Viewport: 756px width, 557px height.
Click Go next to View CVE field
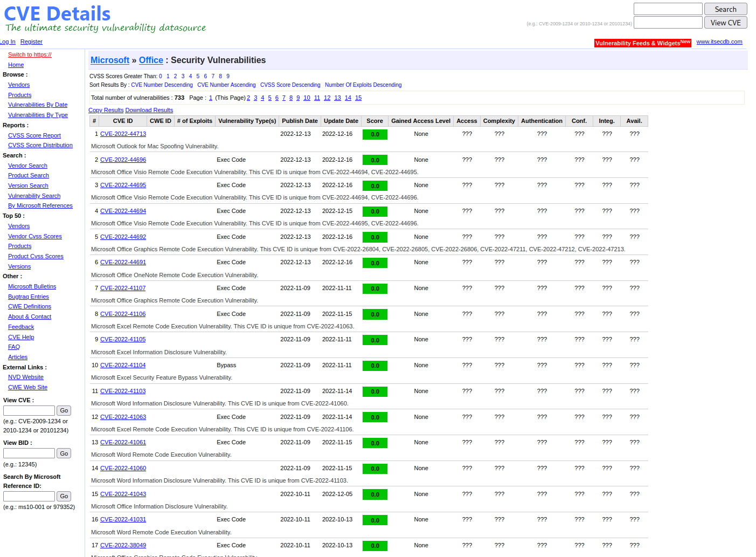64,410
